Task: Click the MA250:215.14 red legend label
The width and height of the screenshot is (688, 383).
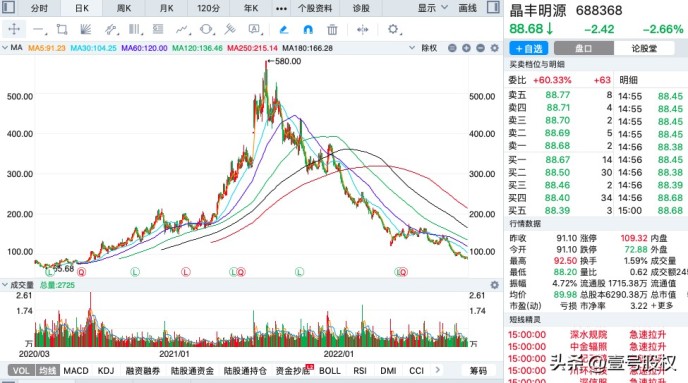Action: tap(252, 48)
